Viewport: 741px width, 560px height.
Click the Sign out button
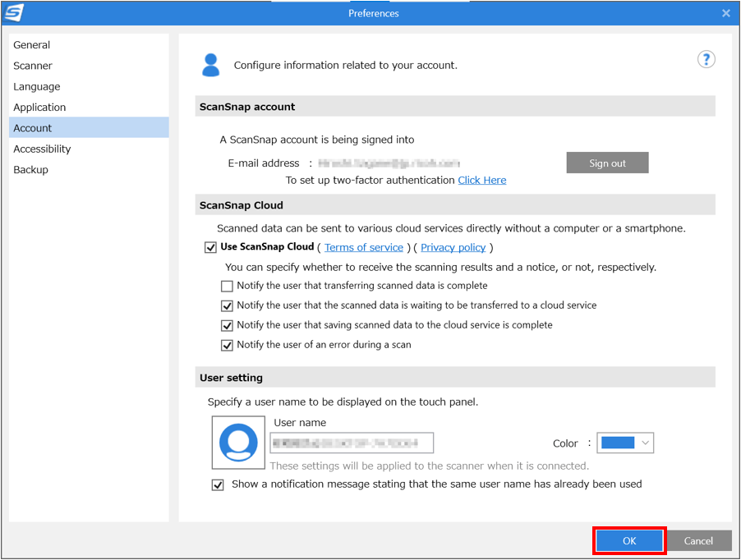point(607,163)
